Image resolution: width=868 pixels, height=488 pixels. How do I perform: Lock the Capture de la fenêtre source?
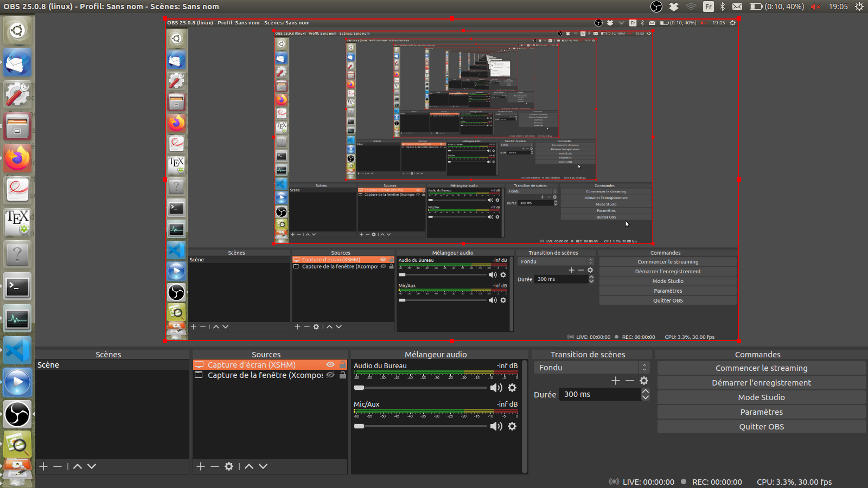pyautogui.click(x=343, y=375)
